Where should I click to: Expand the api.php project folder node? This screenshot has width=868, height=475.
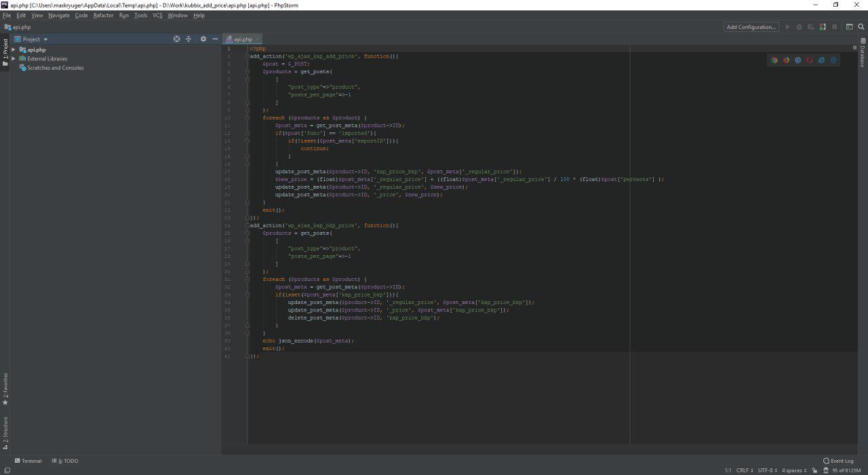coord(13,50)
